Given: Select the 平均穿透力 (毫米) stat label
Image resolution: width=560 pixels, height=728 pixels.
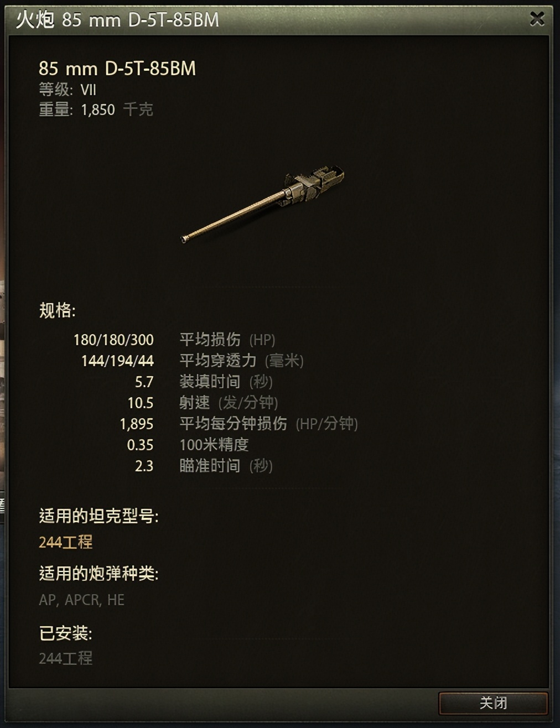Looking at the screenshot, I should [x=241, y=361].
